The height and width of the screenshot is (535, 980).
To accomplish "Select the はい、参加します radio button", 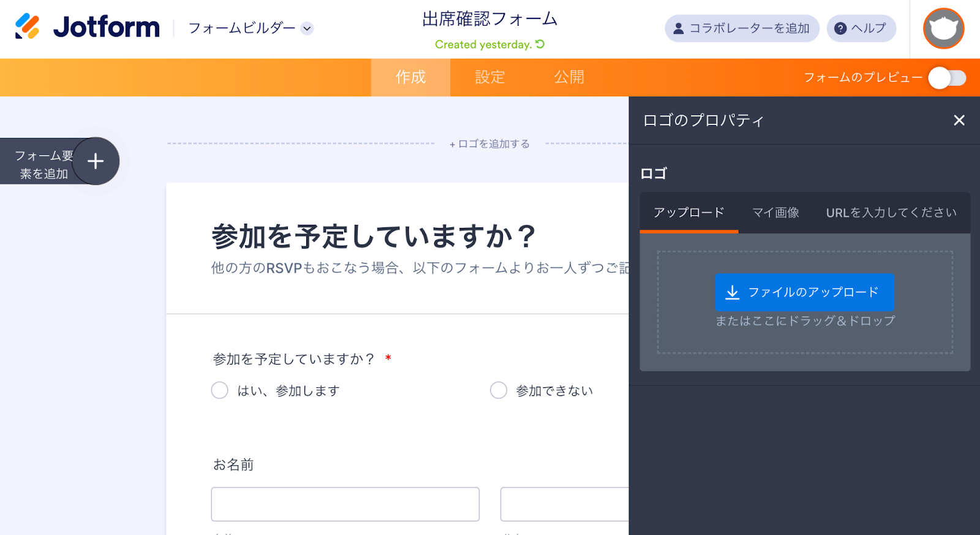I will [220, 390].
